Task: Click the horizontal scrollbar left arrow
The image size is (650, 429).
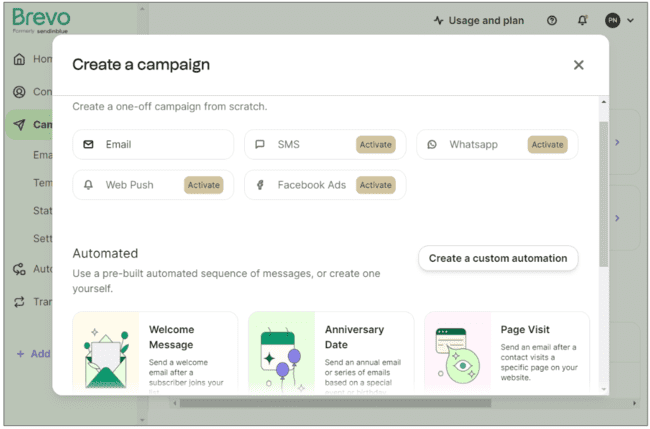Action: (x=175, y=403)
